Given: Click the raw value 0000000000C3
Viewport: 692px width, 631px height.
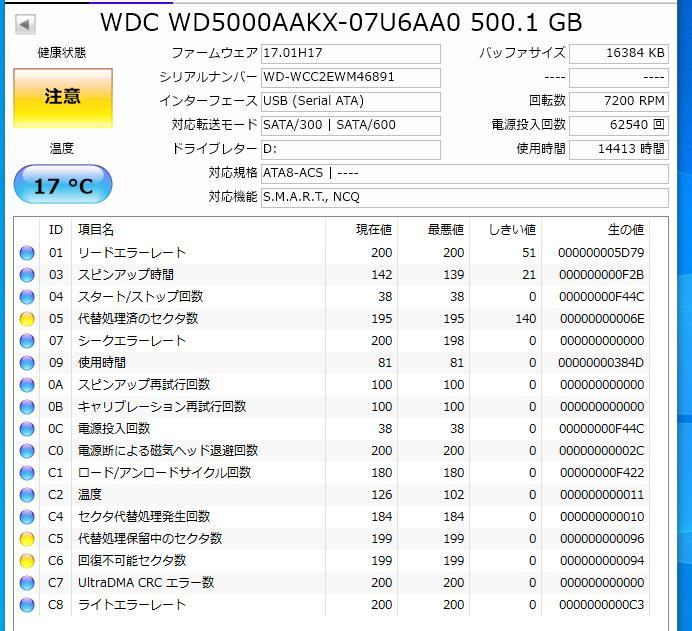Looking at the screenshot, I should 602,605.
